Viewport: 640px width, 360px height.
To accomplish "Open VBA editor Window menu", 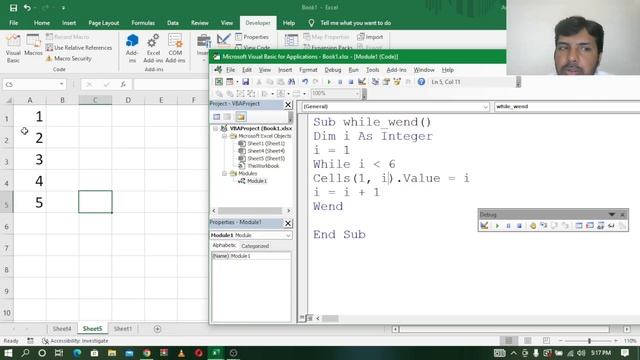I will pyautogui.click(x=424, y=70).
